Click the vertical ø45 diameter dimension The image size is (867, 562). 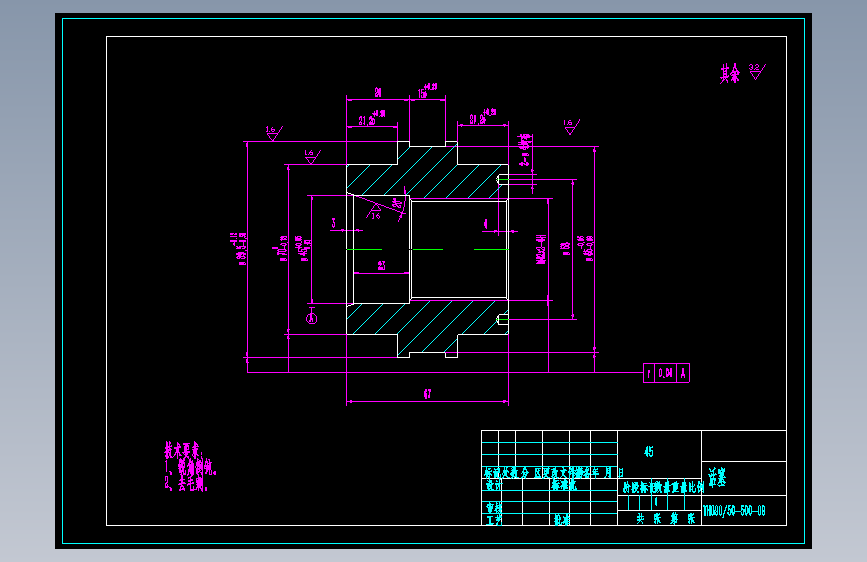305,248
